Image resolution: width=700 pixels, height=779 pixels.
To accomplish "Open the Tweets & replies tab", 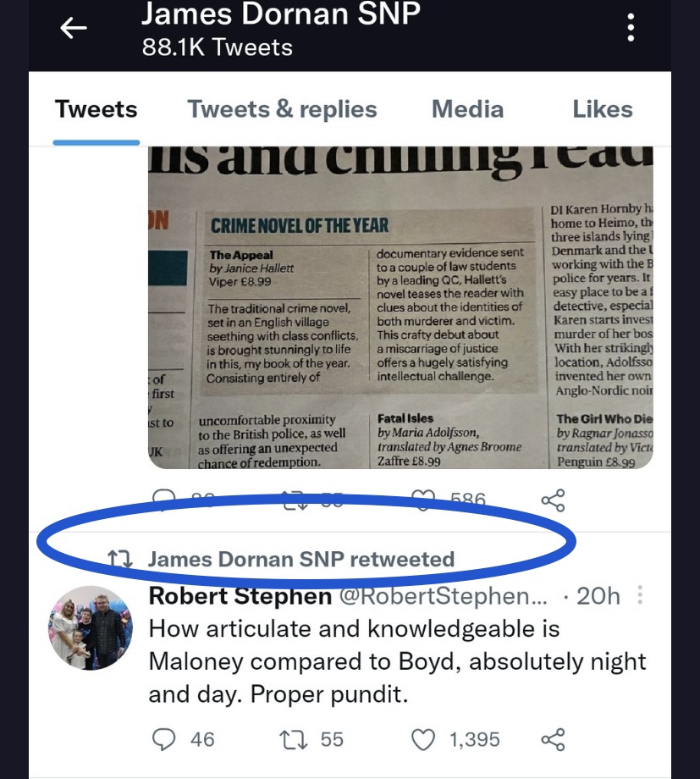I will 282,109.
